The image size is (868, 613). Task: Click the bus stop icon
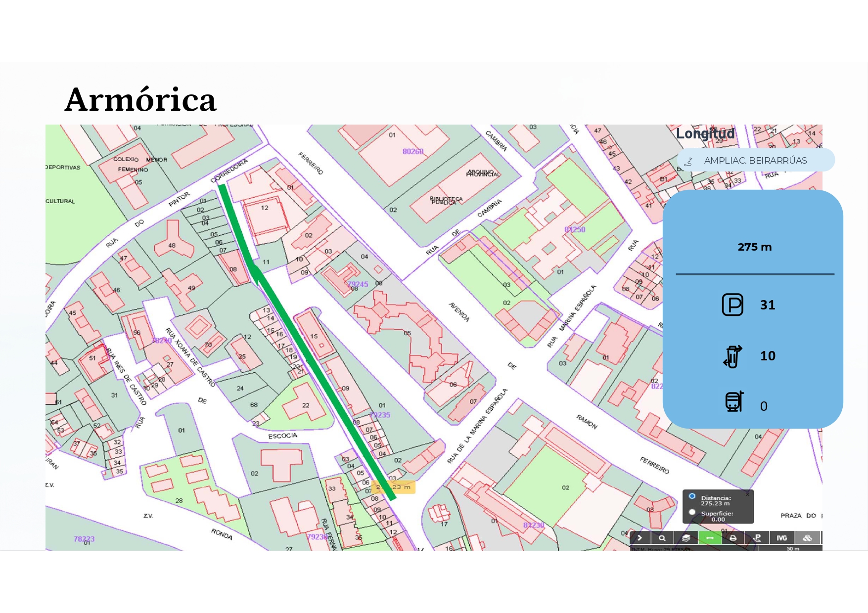point(734,401)
